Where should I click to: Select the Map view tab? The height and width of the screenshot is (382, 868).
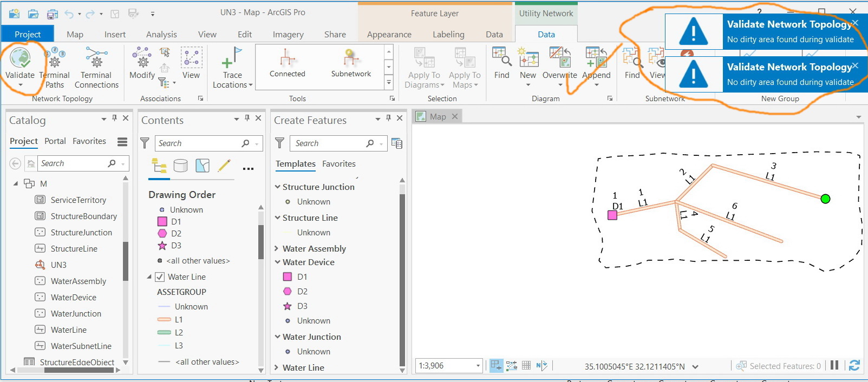point(438,116)
